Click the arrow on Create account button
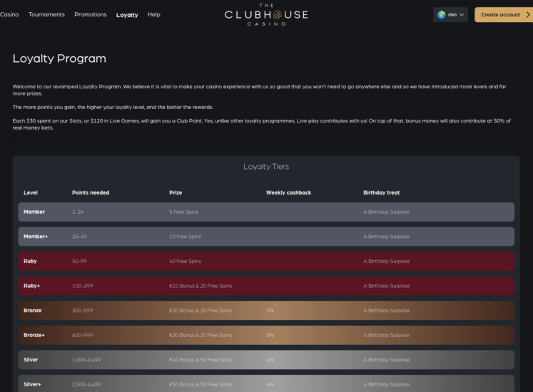 [x=527, y=14]
